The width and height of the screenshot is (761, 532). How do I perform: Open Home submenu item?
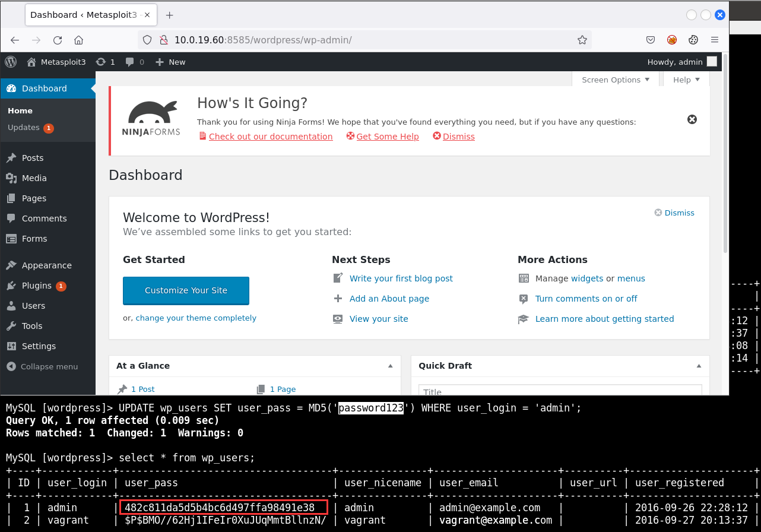click(20, 111)
